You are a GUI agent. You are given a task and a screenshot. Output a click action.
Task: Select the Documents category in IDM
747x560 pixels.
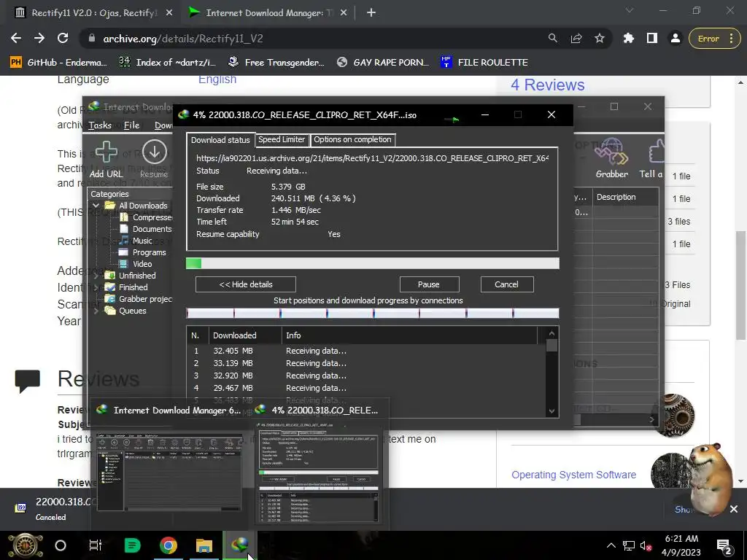[x=146, y=229]
